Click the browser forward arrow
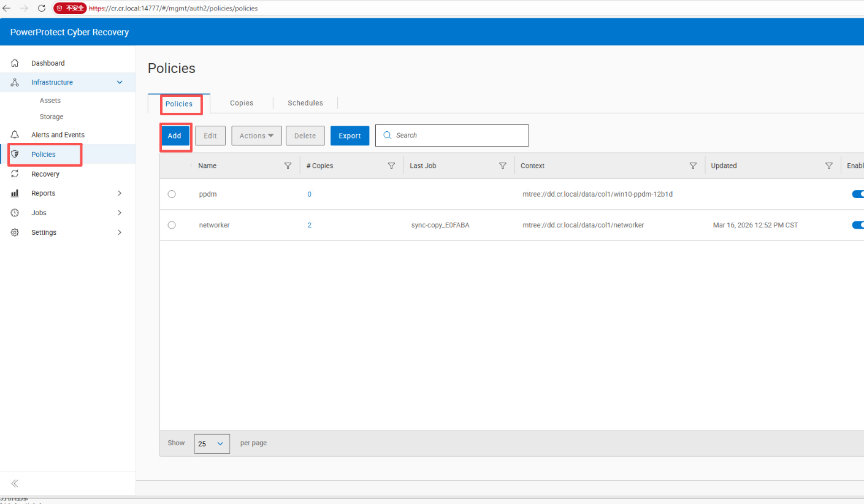 pyautogui.click(x=25, y=8)
